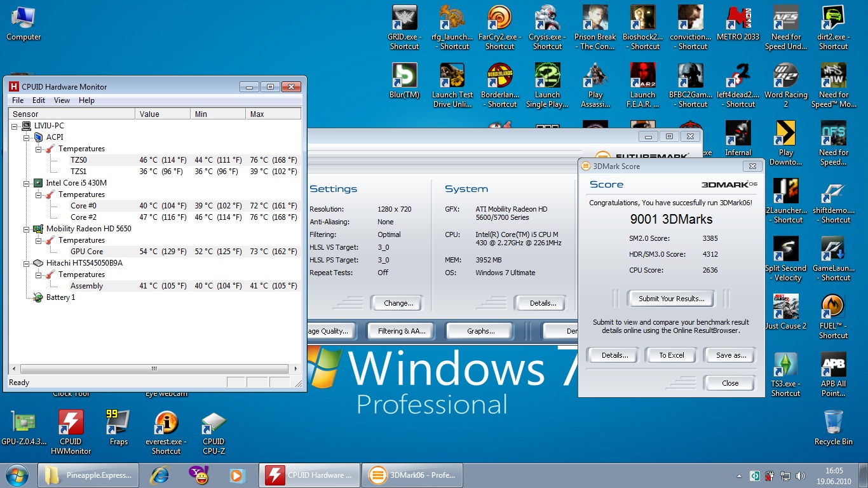This screenshot has height=488, width=868.
Task: Sort by the Sensor column header
Action: (72, 114)
